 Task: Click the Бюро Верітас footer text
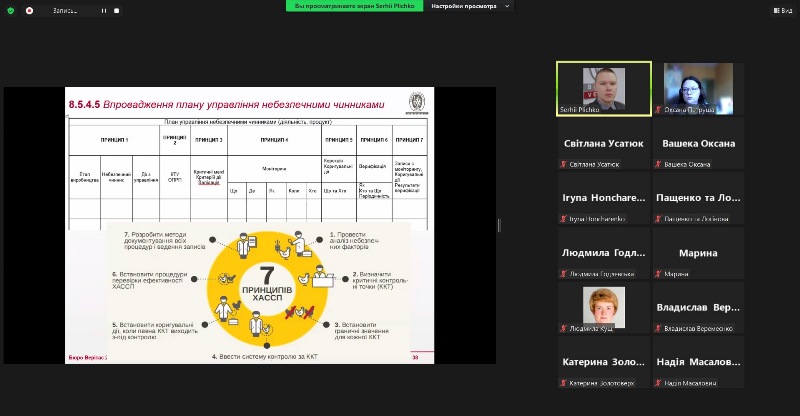[x=88, y=357]
